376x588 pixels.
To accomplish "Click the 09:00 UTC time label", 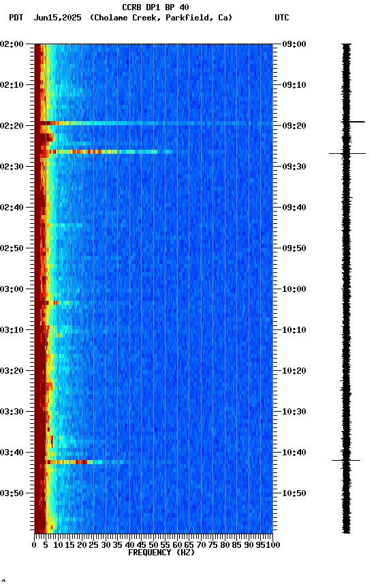I will coord(294,44).
